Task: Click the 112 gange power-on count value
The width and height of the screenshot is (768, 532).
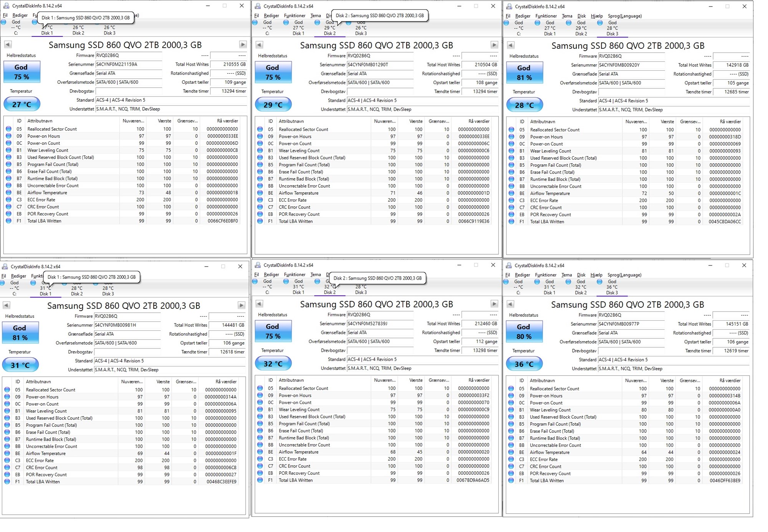Action: tap(480, 341)
